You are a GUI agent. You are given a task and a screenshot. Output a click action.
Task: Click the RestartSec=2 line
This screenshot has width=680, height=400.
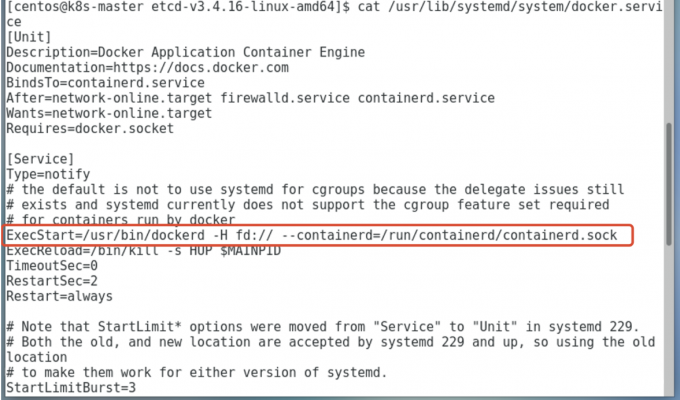pyautogui.click(x=52, y=281)
